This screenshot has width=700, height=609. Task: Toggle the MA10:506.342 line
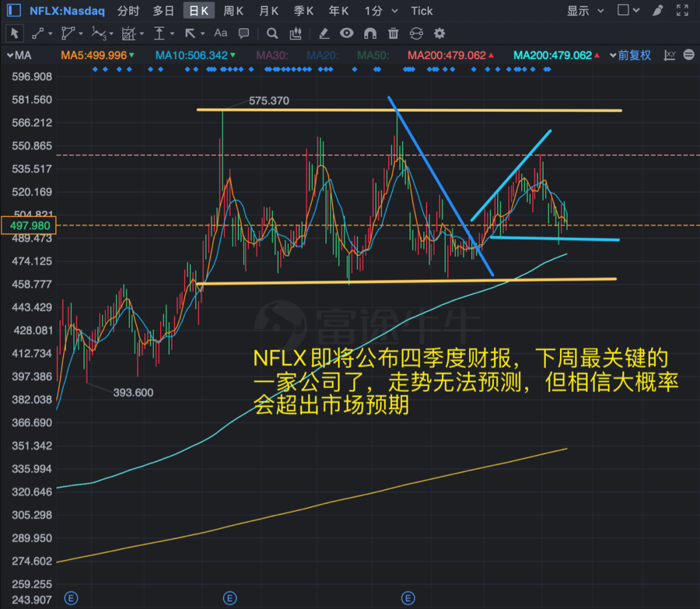coord(195,56)
